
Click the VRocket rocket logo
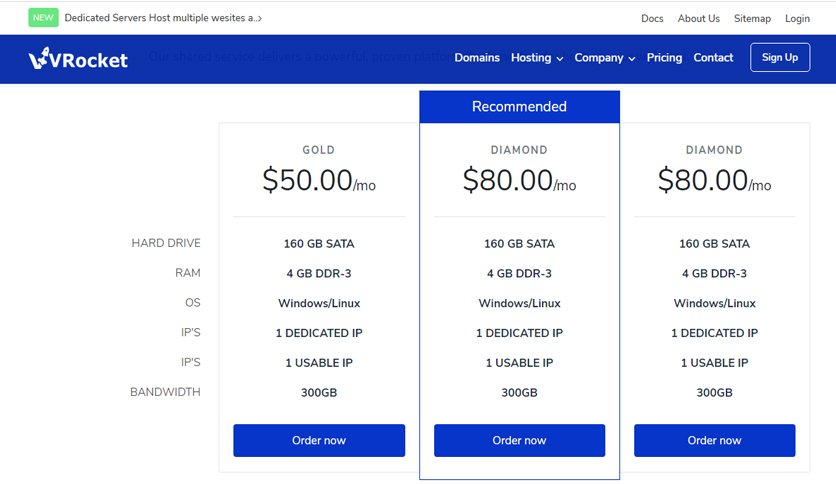tap(78, 58)
